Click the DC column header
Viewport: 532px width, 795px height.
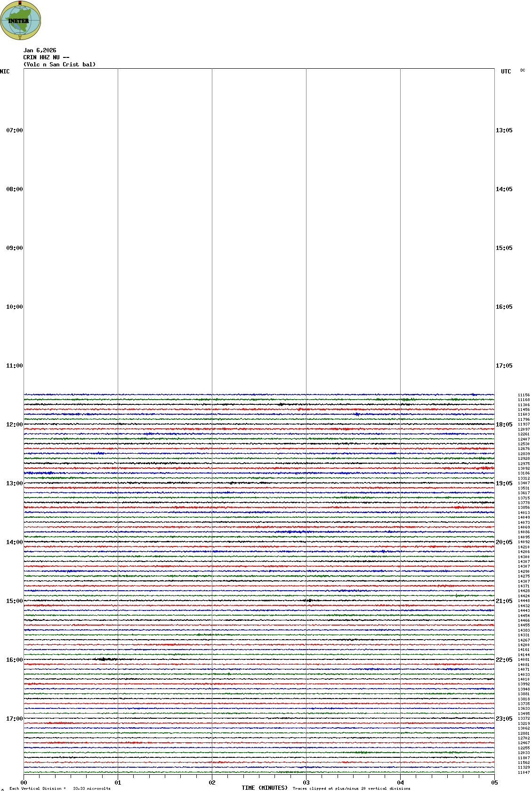(523, 71)
